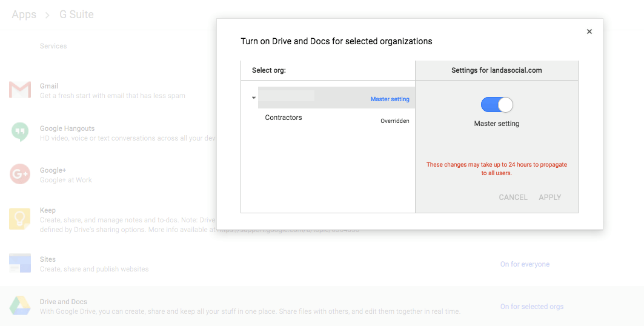Click 'Master setting' label under toggle
This screenshot has width=644, height=326.
point(497,124)
